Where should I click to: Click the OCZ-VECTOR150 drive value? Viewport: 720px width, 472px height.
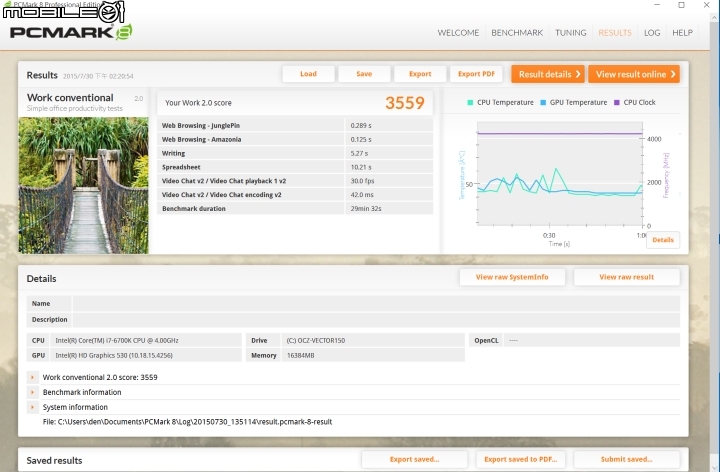click(373, 340)
